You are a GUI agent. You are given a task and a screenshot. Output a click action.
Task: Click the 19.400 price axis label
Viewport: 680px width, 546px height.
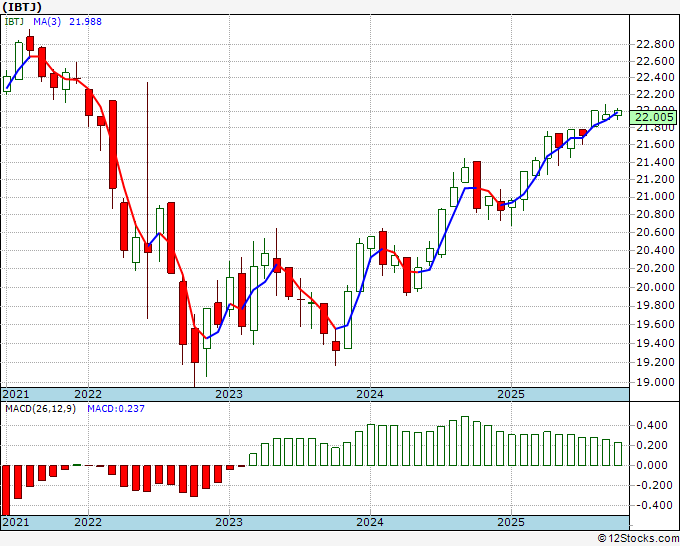coord(655,343)
